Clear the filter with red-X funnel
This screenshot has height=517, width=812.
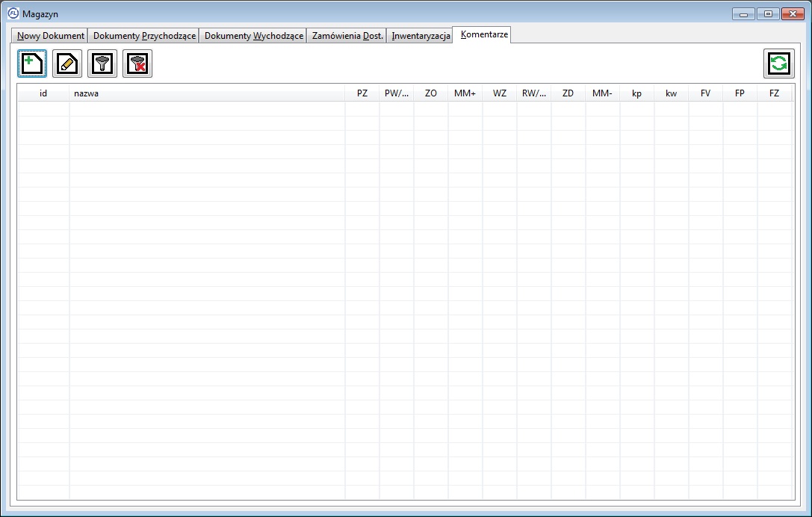(137, 64)
